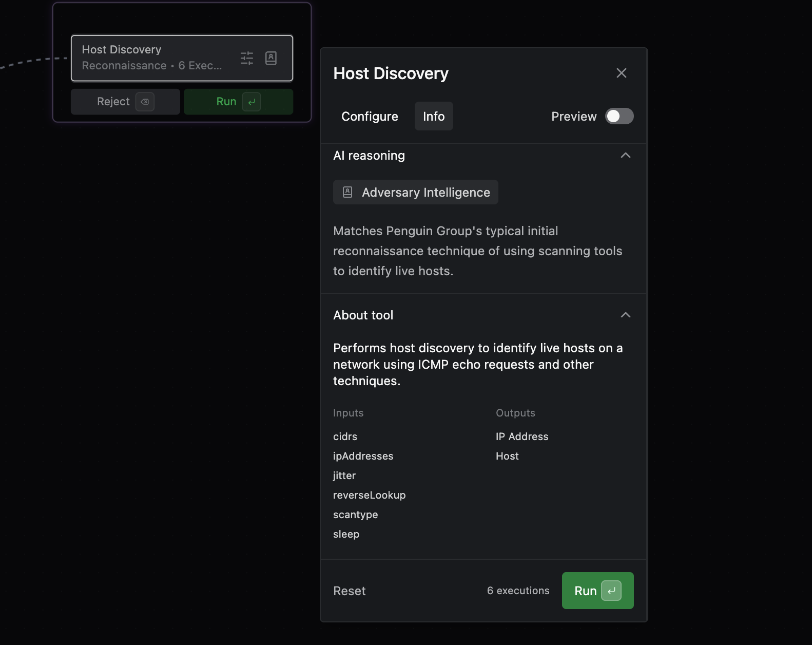Click the book icon in Adversary Intelligence chip
The width and height of the screenshot is (812, 645).
coord(347,192)
